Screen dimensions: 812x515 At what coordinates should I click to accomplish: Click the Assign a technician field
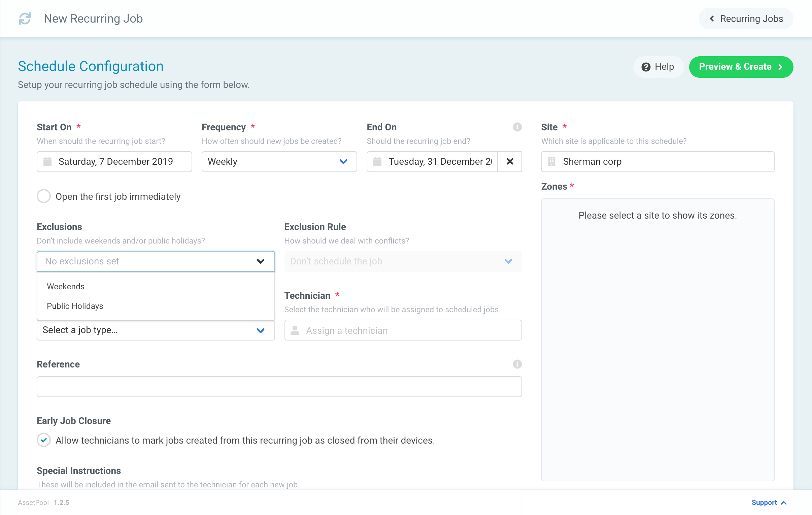[403, 330]
